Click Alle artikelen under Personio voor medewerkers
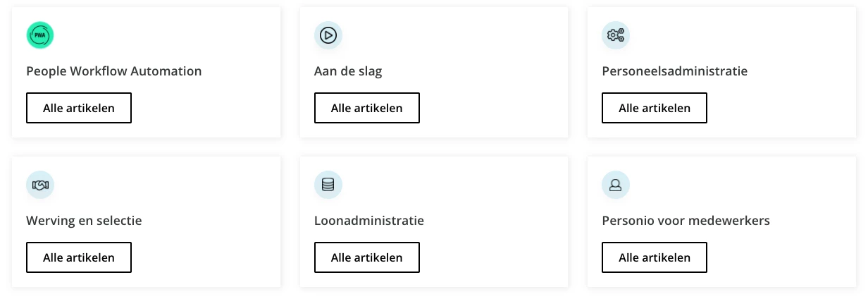Image resolution: width=868 pixels, height=299 pixels. tap(655, 257)
